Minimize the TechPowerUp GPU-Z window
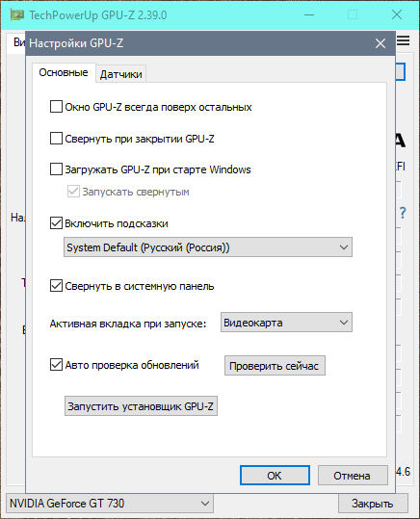The image size is (420, 519). tap(308, 14)
